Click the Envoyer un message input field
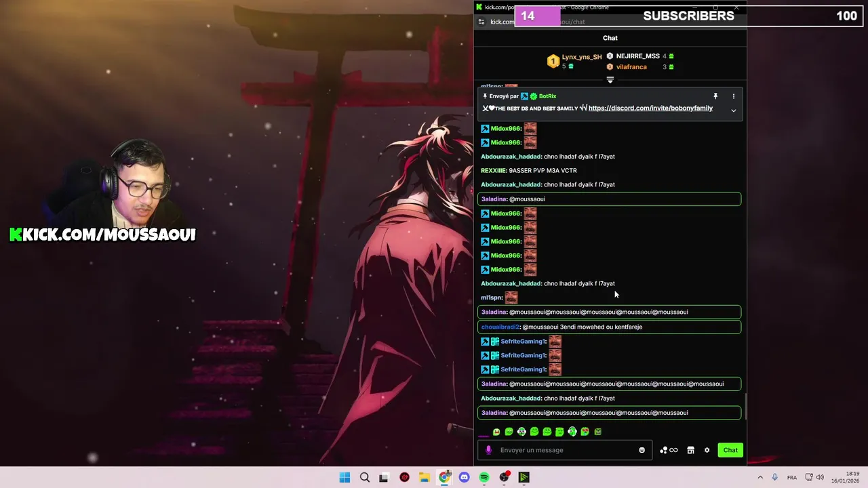This screenshot has height=488, width=868. coord(565,450)
